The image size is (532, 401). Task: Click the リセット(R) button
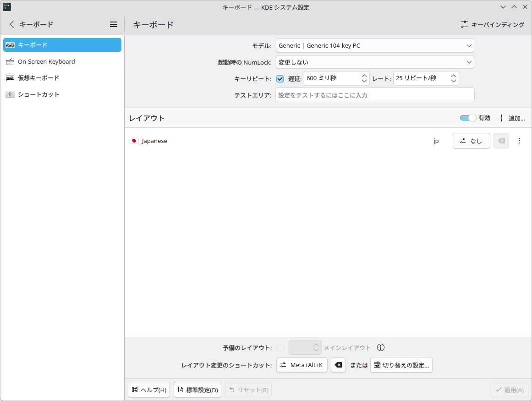(x=249, y=390)
